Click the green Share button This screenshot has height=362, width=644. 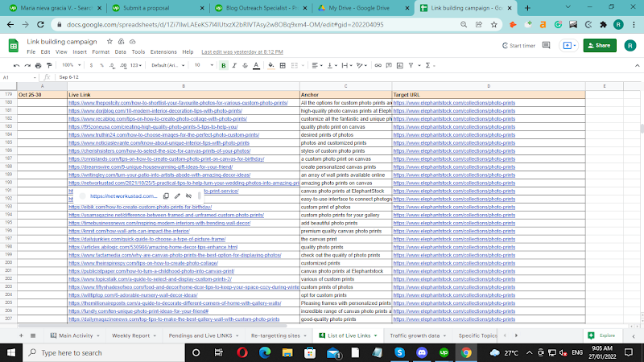[600, 46]
